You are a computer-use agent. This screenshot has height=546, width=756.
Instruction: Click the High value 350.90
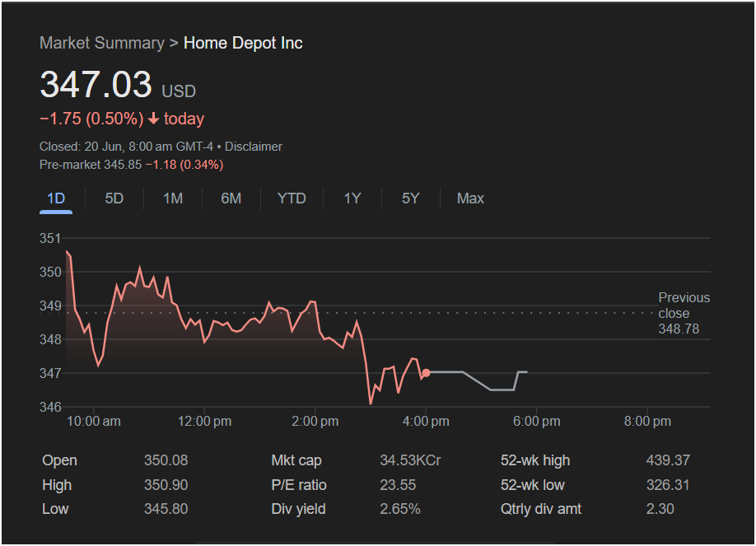click(x=166, y=485)
